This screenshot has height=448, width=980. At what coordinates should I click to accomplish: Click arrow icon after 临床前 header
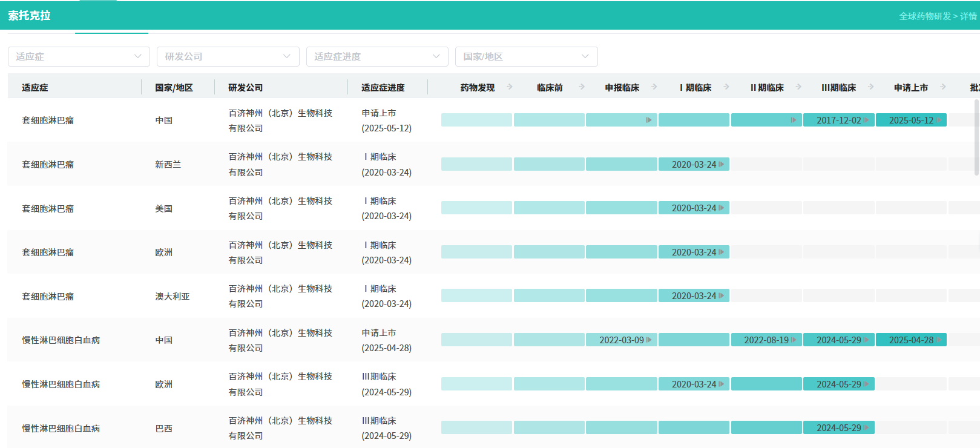point(582,87)
